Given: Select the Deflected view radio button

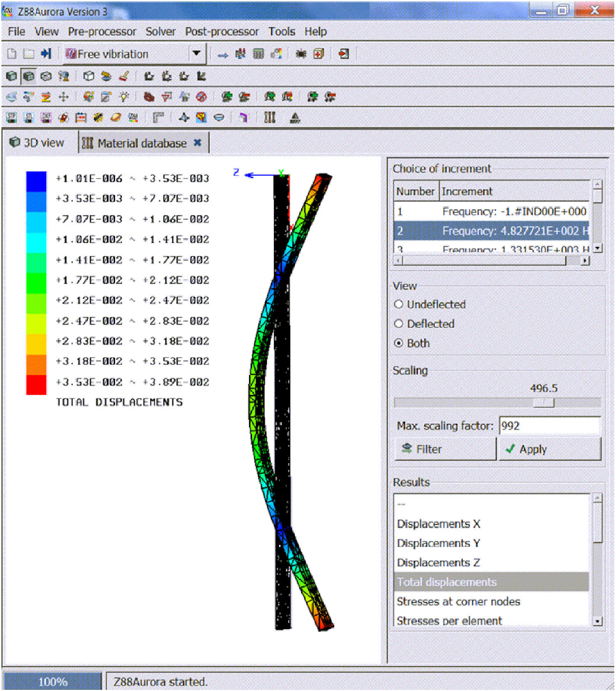Looking at the screenshot, I should click(399, 324).
